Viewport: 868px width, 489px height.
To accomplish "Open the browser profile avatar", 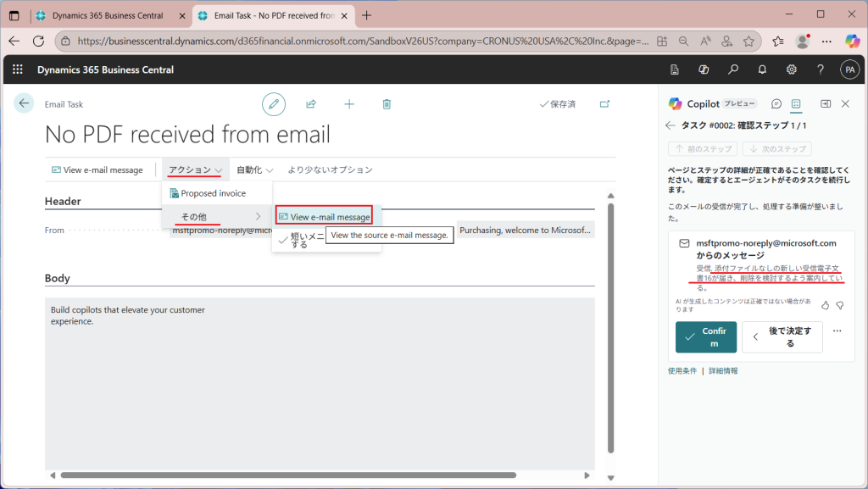I will pos(802,41).
